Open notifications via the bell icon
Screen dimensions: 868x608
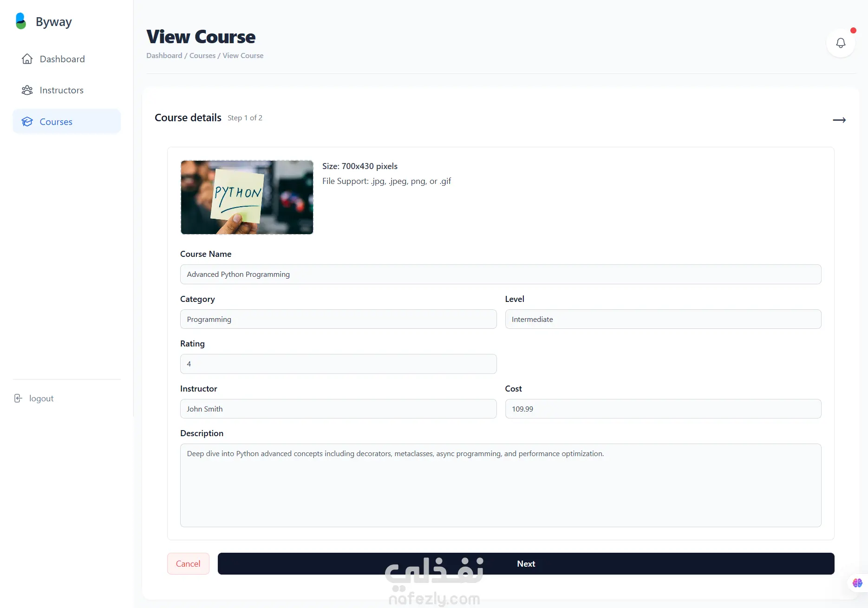(x=841, y=43)
